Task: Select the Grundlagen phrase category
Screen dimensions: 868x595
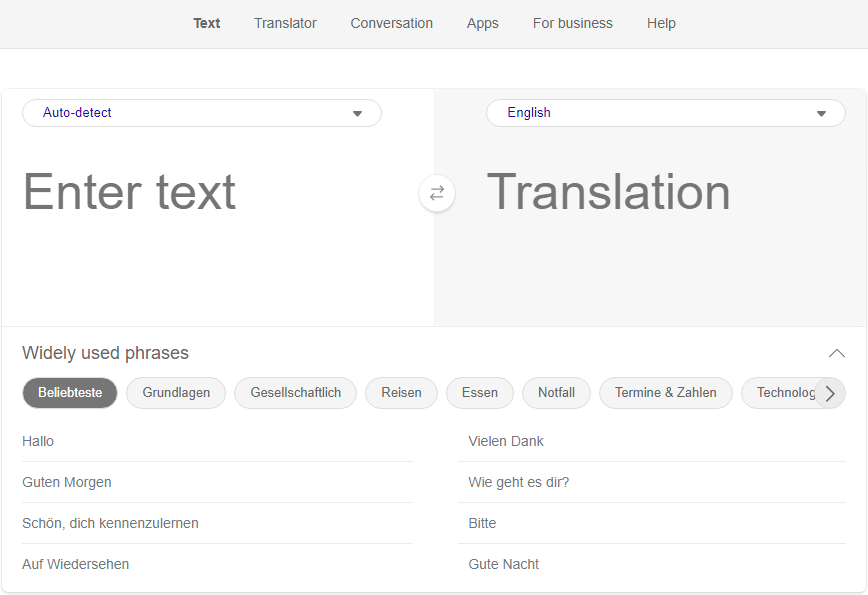Action: [175, 393]
